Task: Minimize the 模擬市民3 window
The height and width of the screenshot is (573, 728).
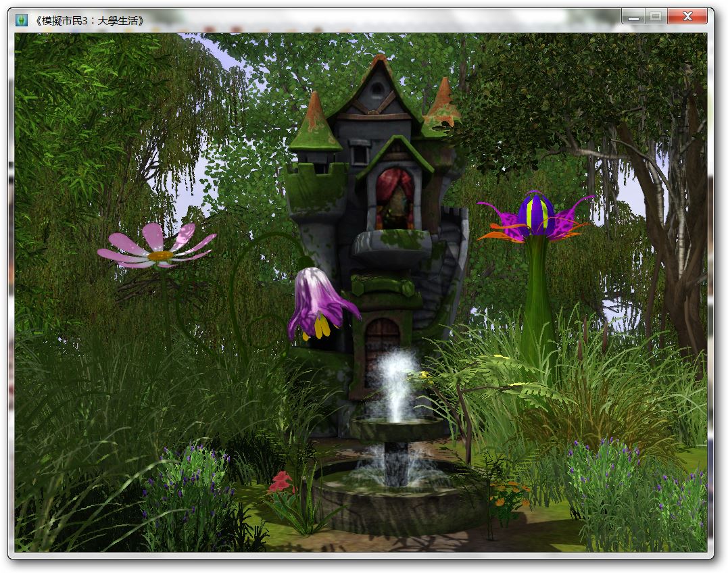Action: (633, 17)
